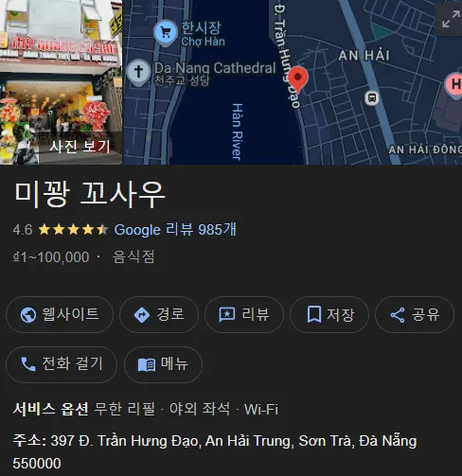Save the place with 저장 bookmark
The width and height of the screenshot is (462, 476).
coord(329,314)
